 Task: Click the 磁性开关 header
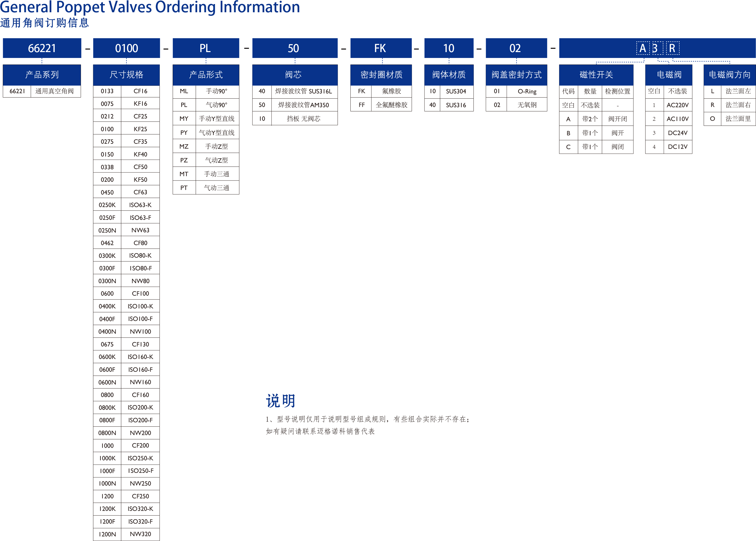(x=596, y=75)
